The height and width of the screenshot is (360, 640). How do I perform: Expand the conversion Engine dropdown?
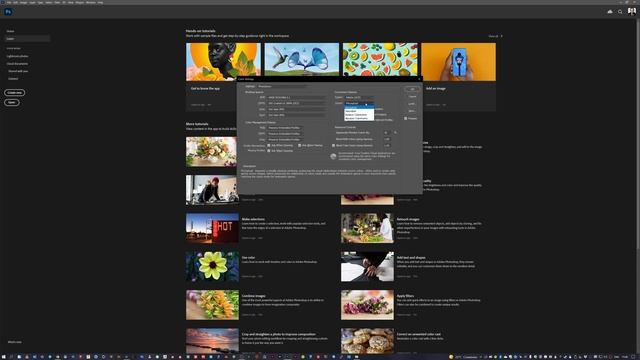point(359,98)
